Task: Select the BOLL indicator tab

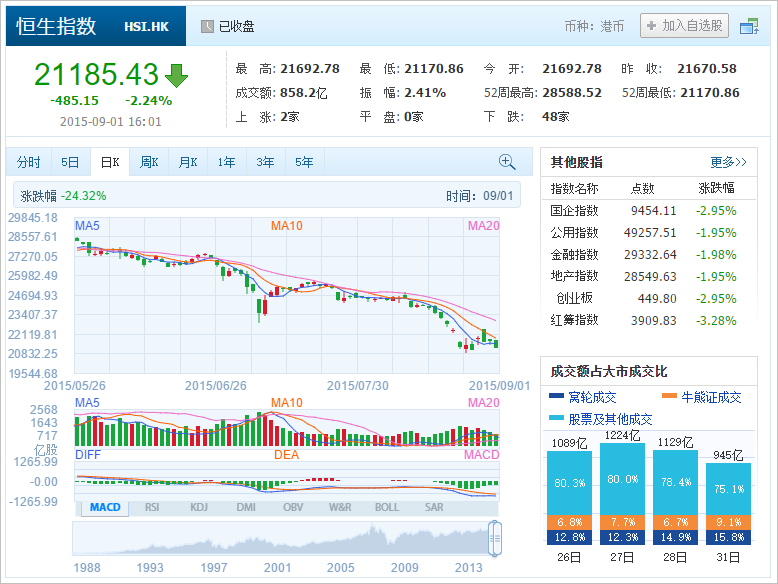Action: (387, 508)
